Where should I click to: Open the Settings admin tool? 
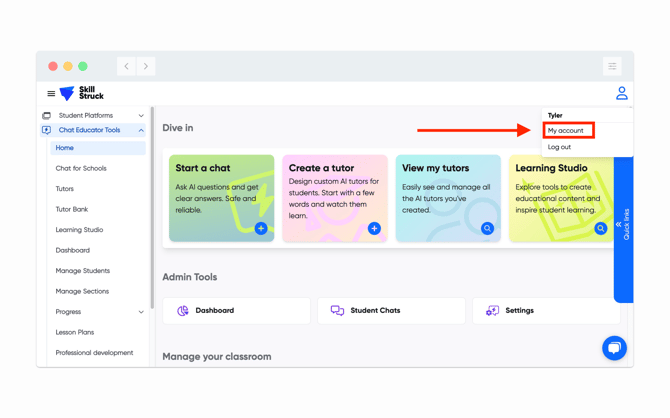pos(546,311)
